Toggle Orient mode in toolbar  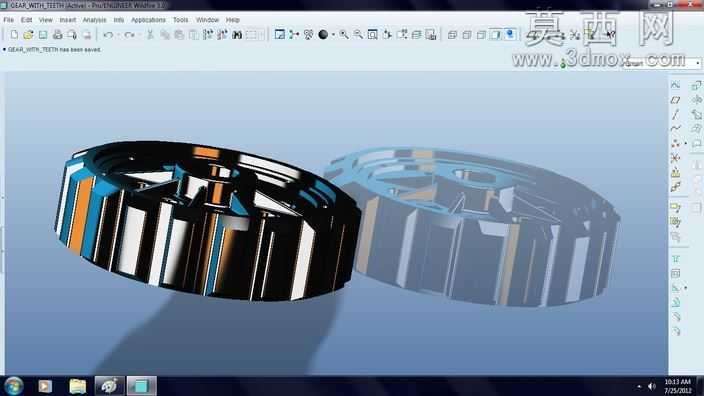tap(308, 35)
